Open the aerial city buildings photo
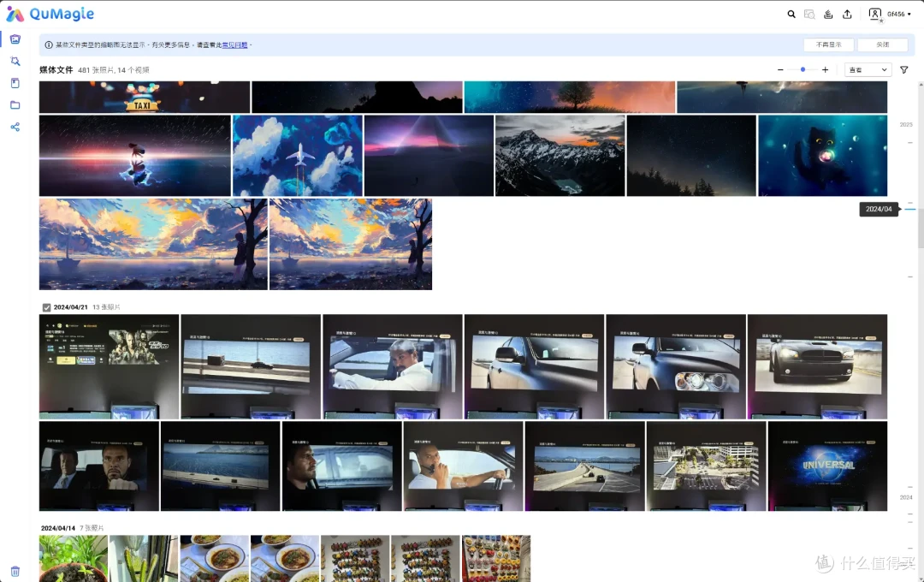Viewport: 924px width, 582px height. (706, 466)
